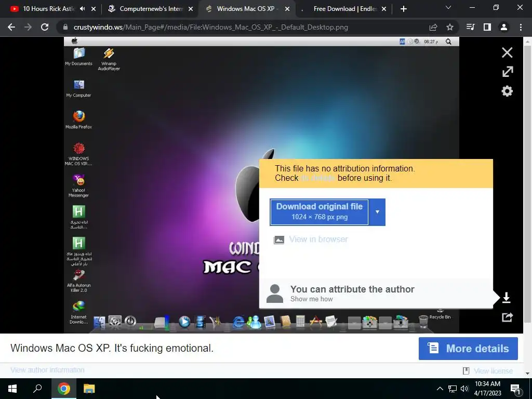Click Internet Downlo... icon in the screenshot

(79, 312)
